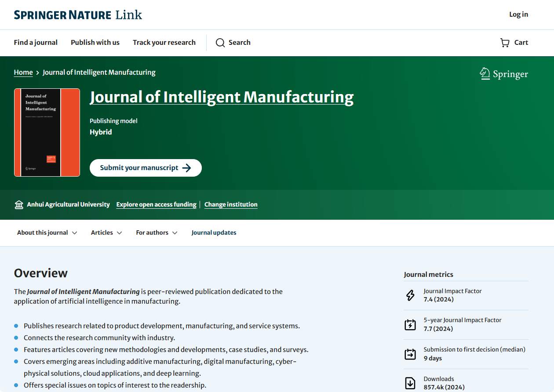Click the submission to first decision icon

(410, 354)
